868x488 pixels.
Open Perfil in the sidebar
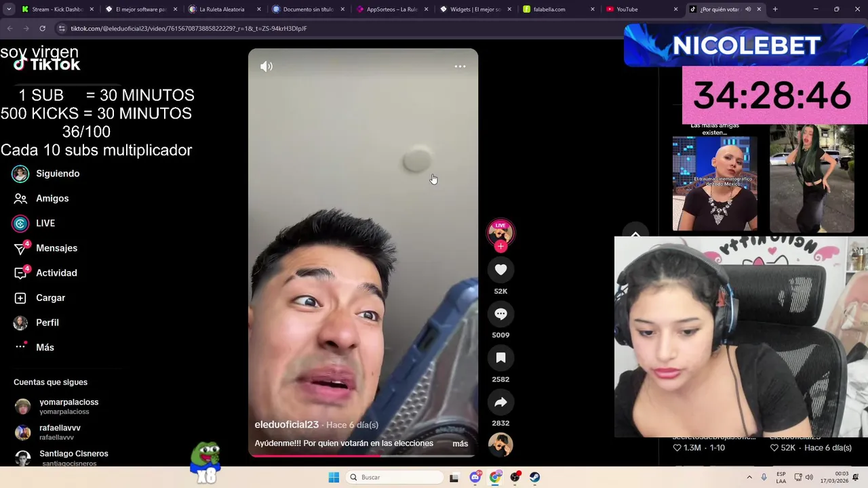click(x=37, y=323)
